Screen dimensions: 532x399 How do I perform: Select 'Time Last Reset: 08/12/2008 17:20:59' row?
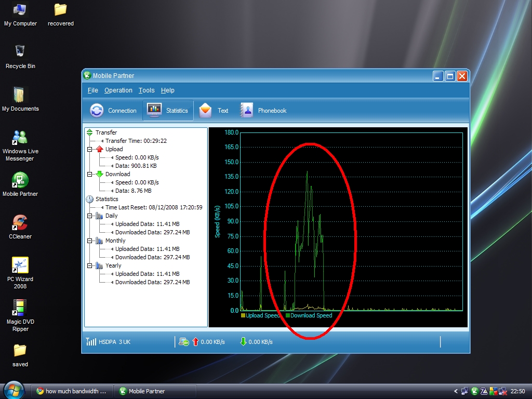coord(154,207)
